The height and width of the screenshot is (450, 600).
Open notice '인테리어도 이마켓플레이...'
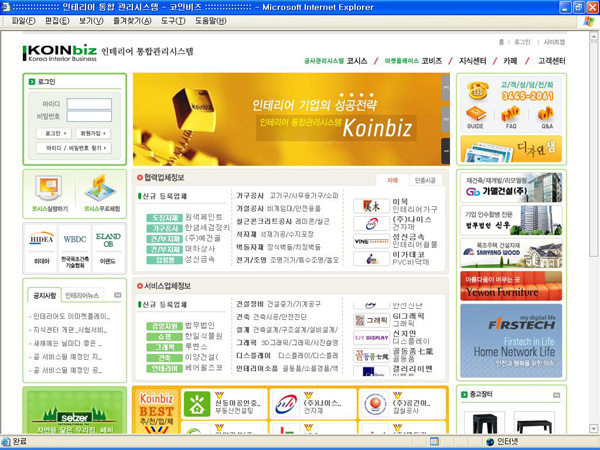(x=70, y=316)
